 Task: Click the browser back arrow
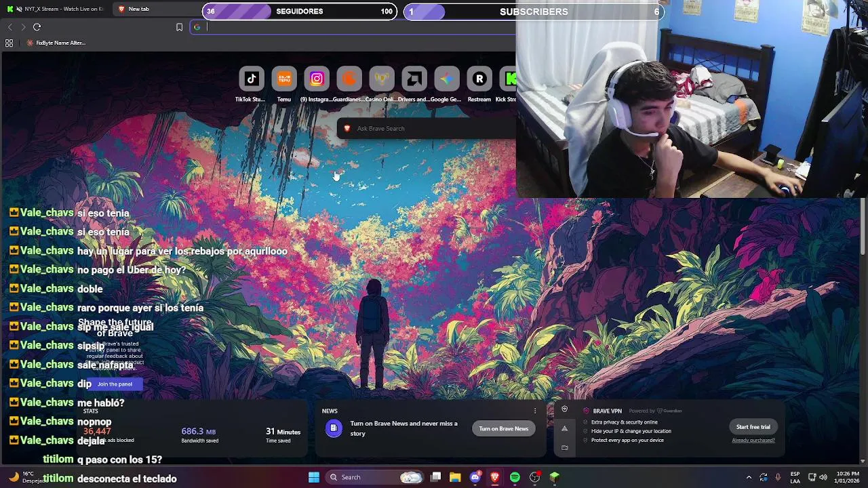coord(9,27)
